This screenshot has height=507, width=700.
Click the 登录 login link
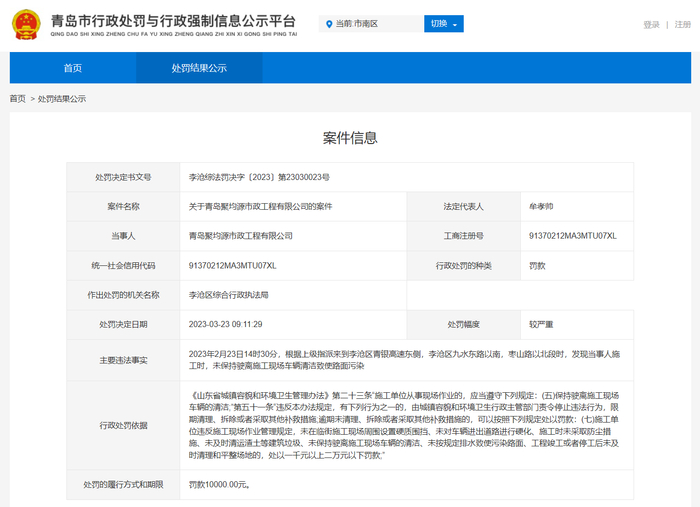[x=651, y=24]
